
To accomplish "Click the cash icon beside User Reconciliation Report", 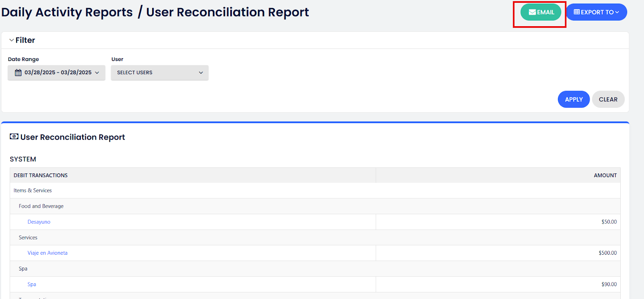I will click(14, 137).
